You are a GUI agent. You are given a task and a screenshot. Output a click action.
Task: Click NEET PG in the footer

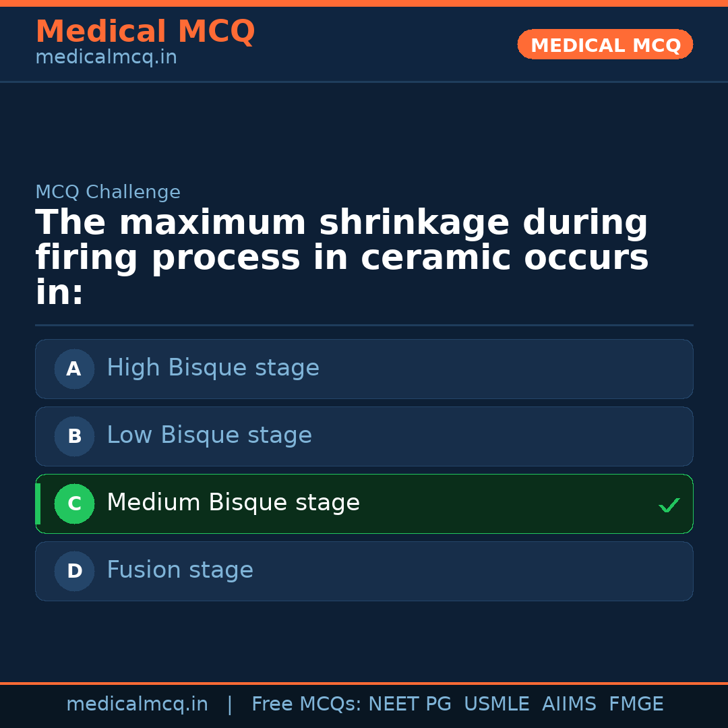pyautogui.click(x=409, y=703)
